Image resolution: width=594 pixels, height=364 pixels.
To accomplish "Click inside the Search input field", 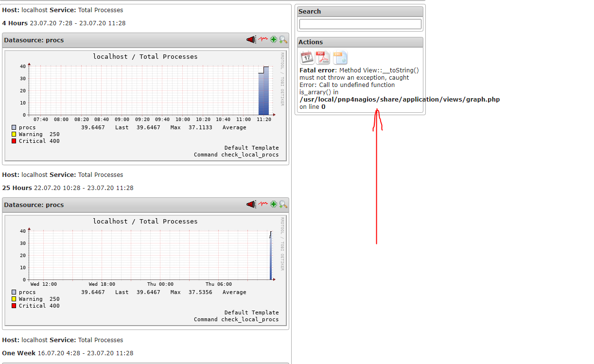I will (360, 24).
